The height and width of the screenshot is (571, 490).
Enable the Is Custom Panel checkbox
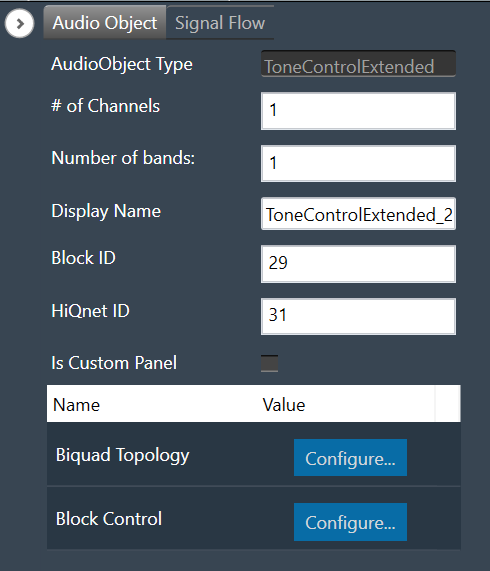pyautogui.click(x=269, y=363)
